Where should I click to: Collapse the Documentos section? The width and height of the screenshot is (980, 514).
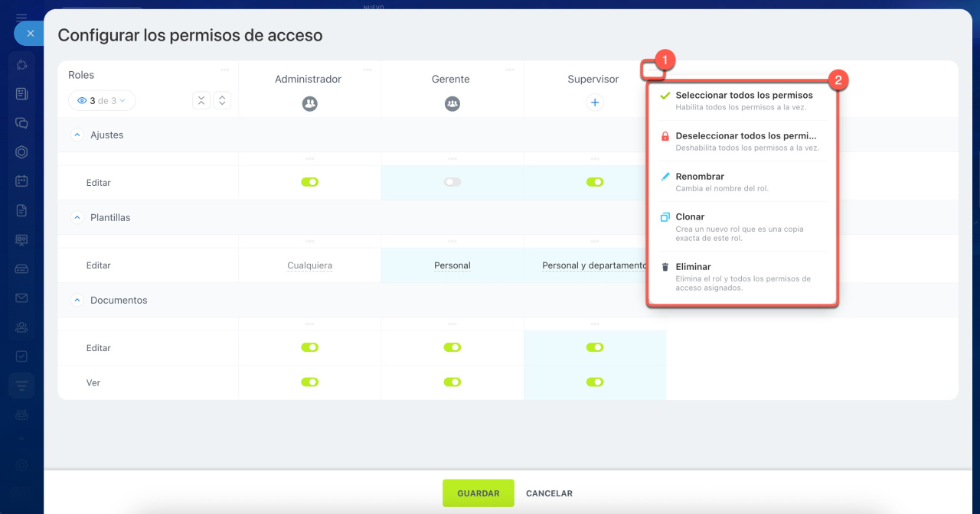click(77, 301)
